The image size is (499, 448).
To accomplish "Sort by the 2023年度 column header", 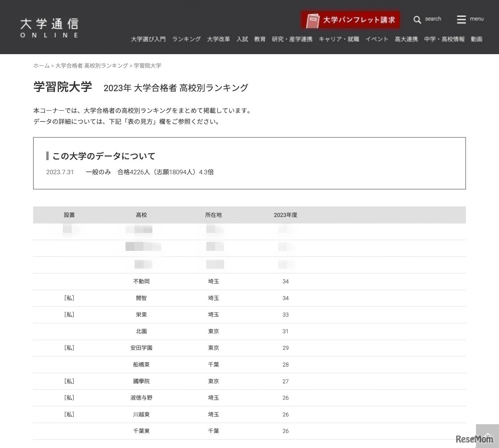I will tap(285, 215).
